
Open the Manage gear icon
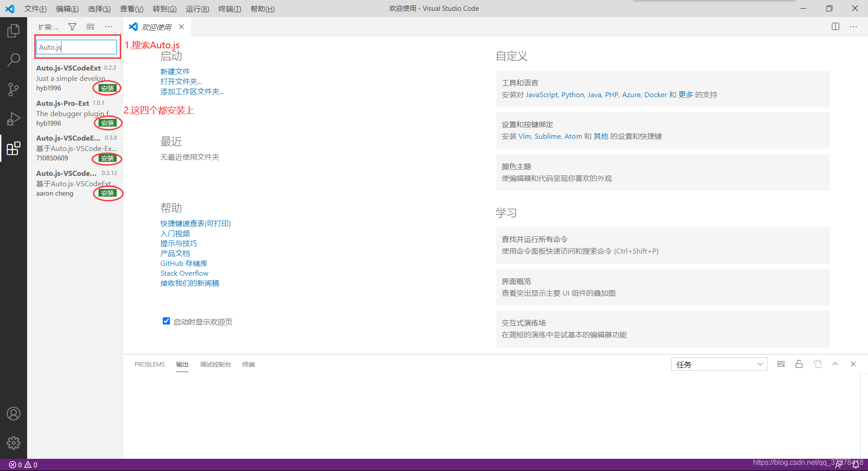(14, 443)
